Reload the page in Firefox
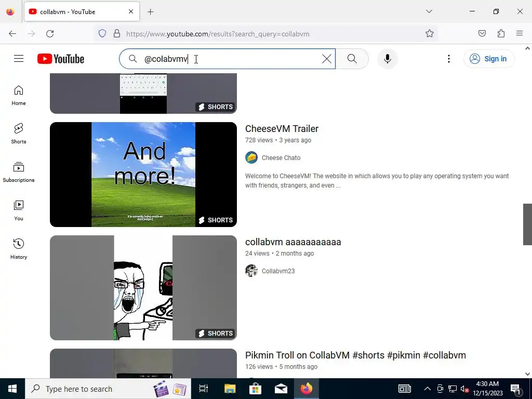The height and width of the screenshot is (399, 532). click(50, 34)
